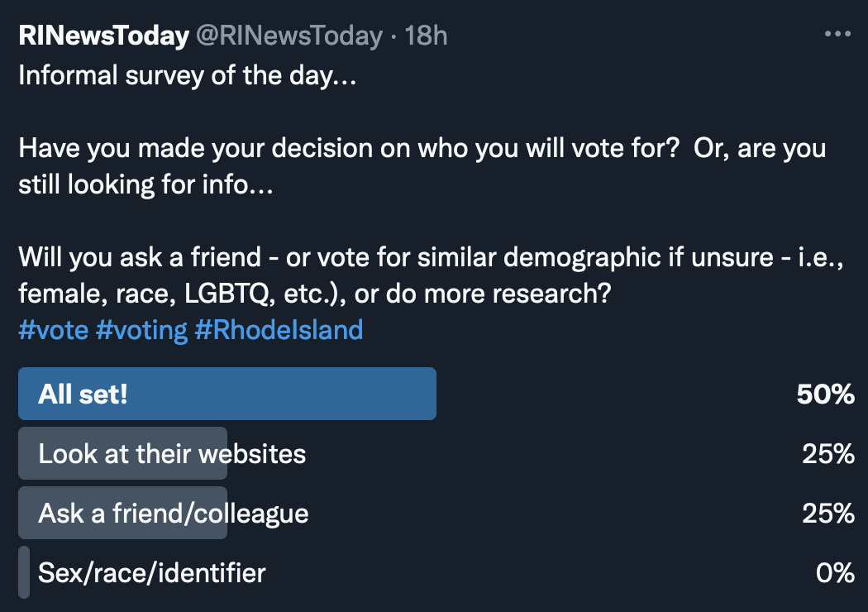Viewport: 868px width, 612px height.
Task: Open the tweet via 18h timestamp
Action: click(x=426, y=36)
